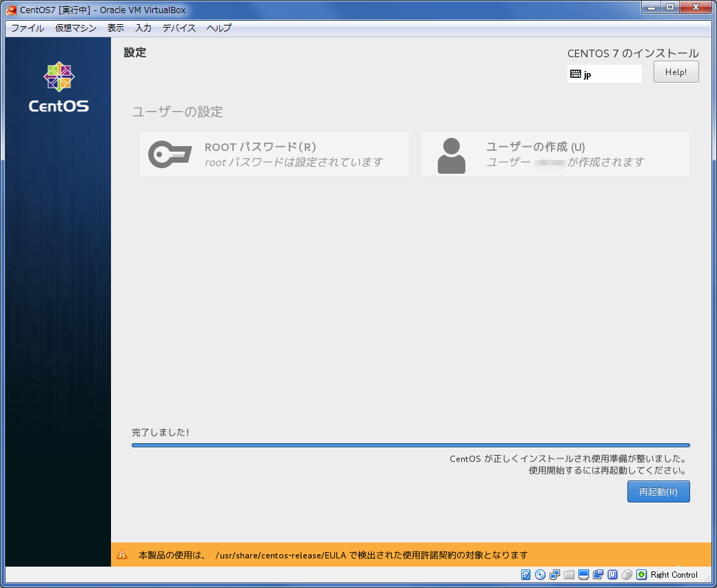Open network adapter status icon
This screenshot has height=588, width=717.
[555, 575]
